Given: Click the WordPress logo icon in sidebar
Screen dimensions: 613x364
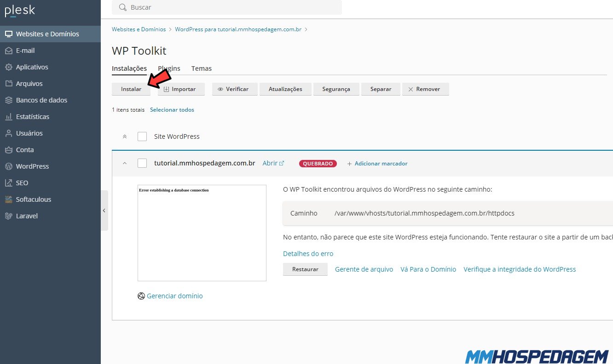Looking at the screenshot, I should pyautogui.click(x=8, y=166).
